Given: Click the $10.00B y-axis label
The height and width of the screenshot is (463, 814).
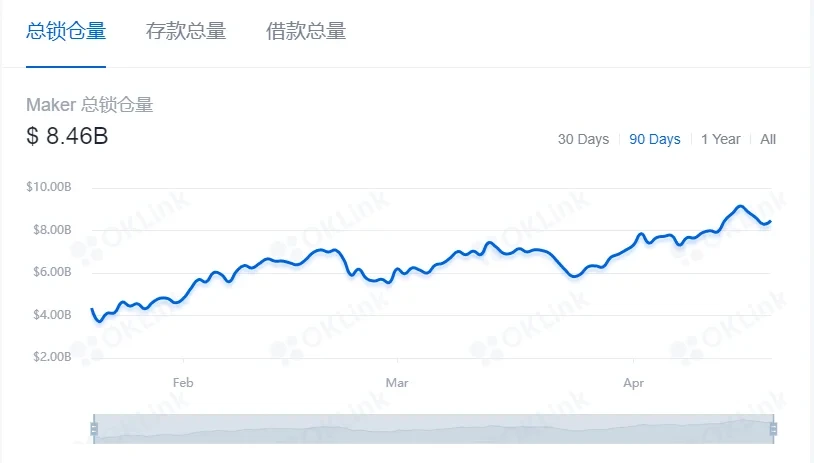Looking at the screenshot, I should pyautogui.click(x=50, y=187).
